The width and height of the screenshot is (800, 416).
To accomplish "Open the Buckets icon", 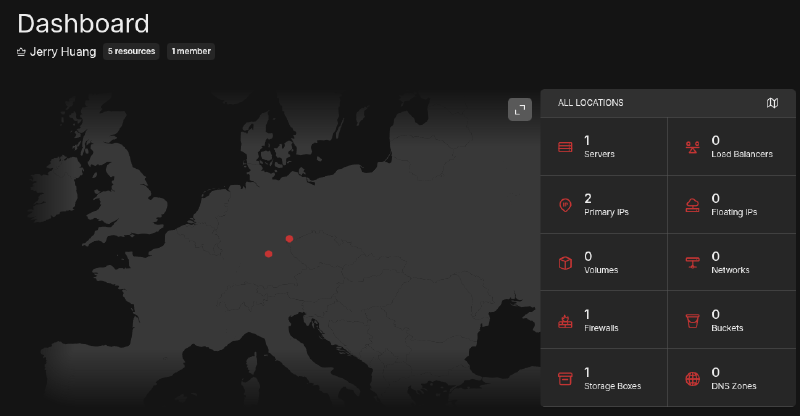I will pos(692,321).
